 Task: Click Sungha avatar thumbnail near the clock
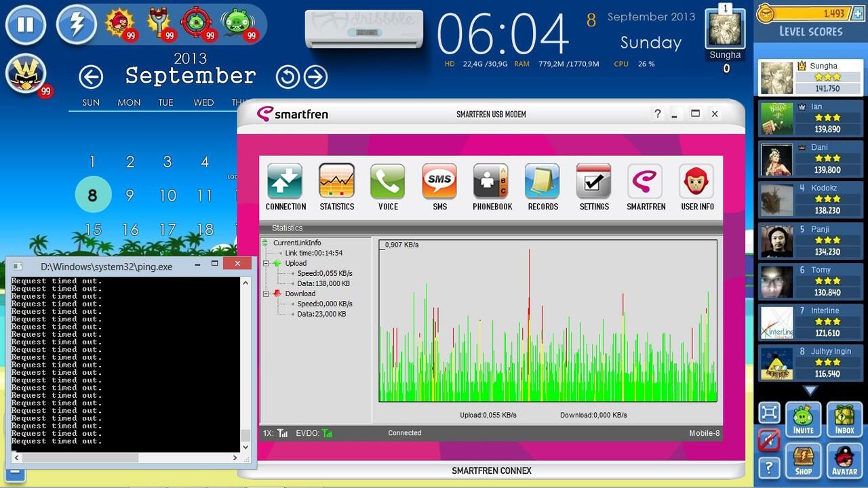pos(725,30)
